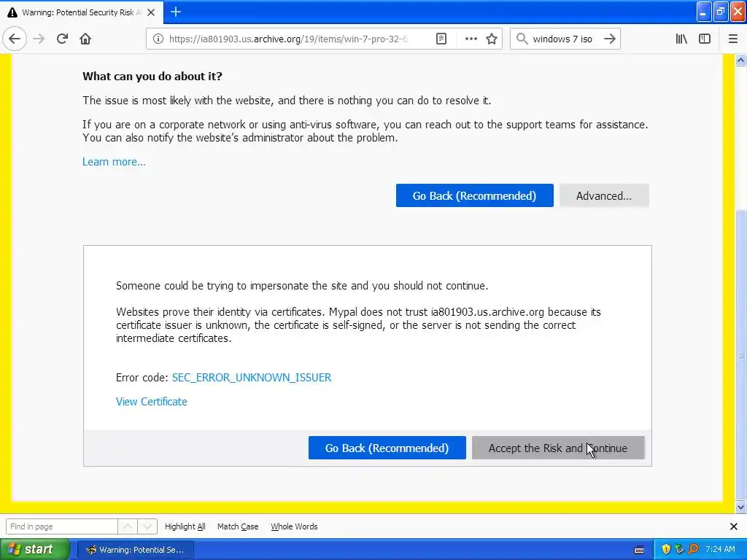The width and height of the screenshot is (747, 560).
Task: Click the green arrow tray icon
Action: point(679,549)
